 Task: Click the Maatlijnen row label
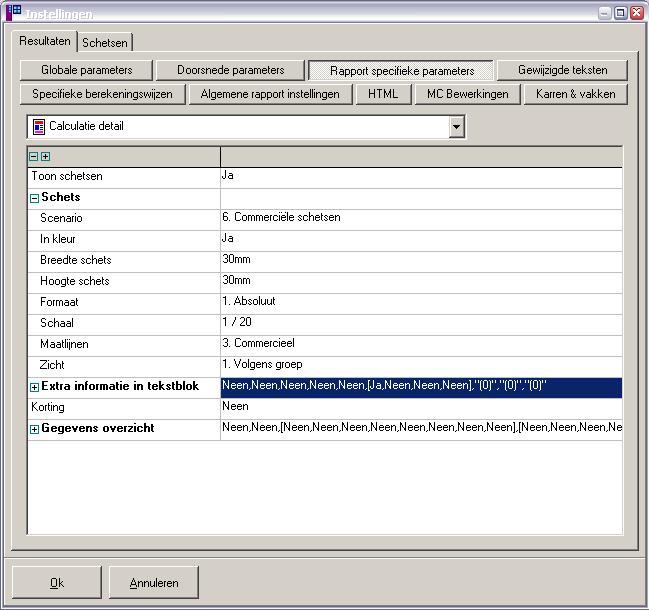[x=64, y=344]
